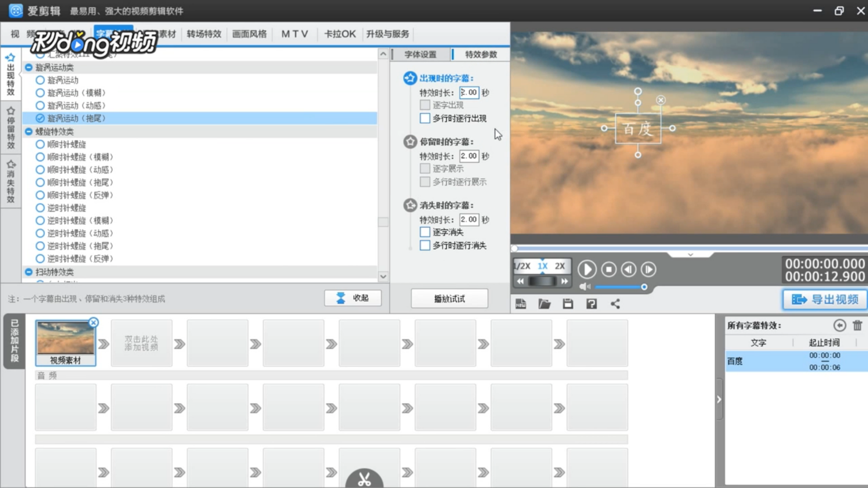Enable 逐字消失 checkbox
The image size is (868, 488).
pyautogui.click(x=425, y=232)
